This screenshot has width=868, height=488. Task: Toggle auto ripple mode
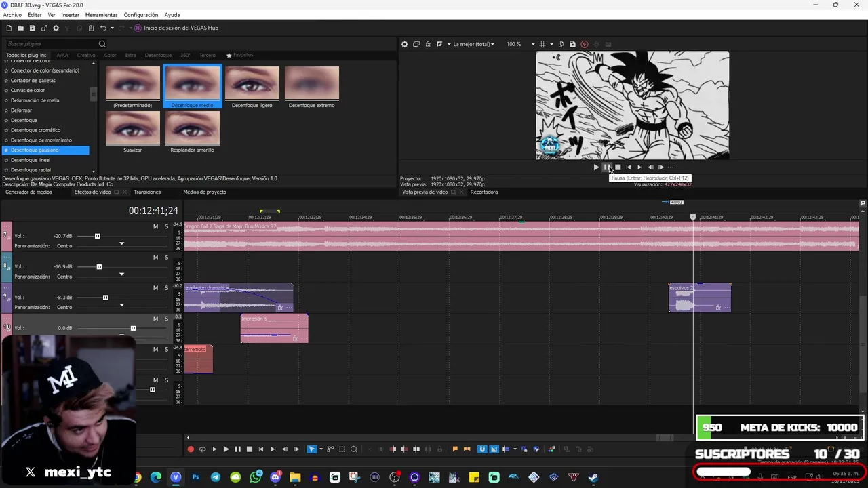point(506,449)
